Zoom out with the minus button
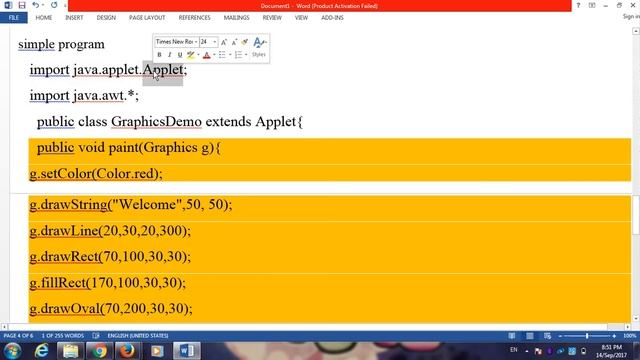640x360 pixels. [560, 336]
